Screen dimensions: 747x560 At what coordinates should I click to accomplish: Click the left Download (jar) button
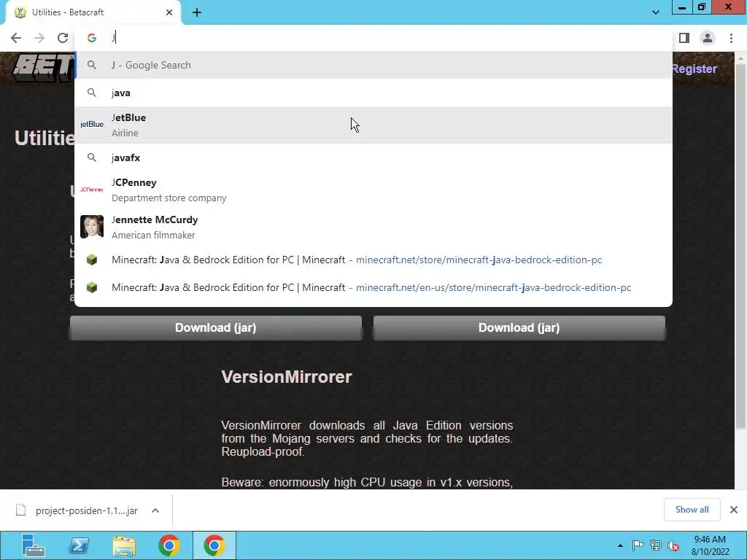pos(216,327)
